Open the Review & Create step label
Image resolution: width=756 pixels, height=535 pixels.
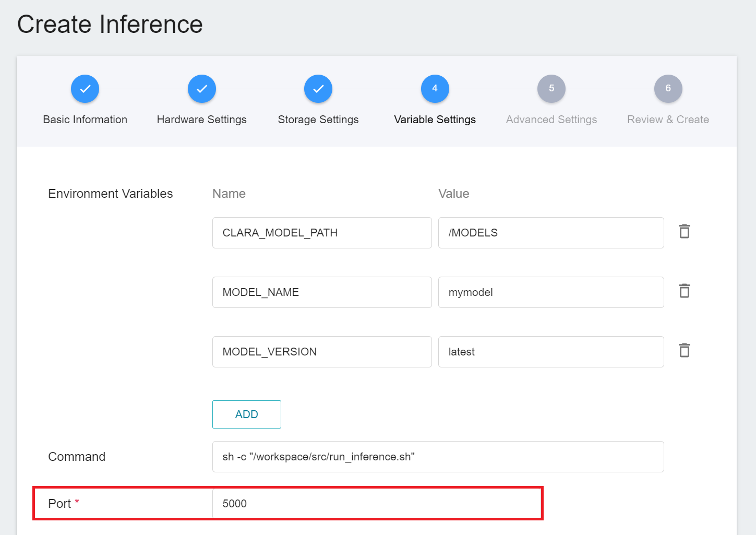668,120
